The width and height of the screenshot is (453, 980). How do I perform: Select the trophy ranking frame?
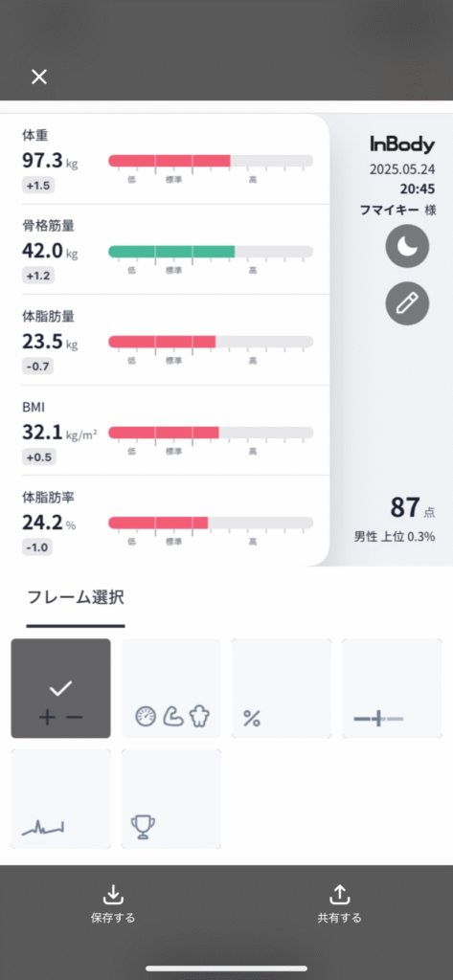click(x=170, y=799)
